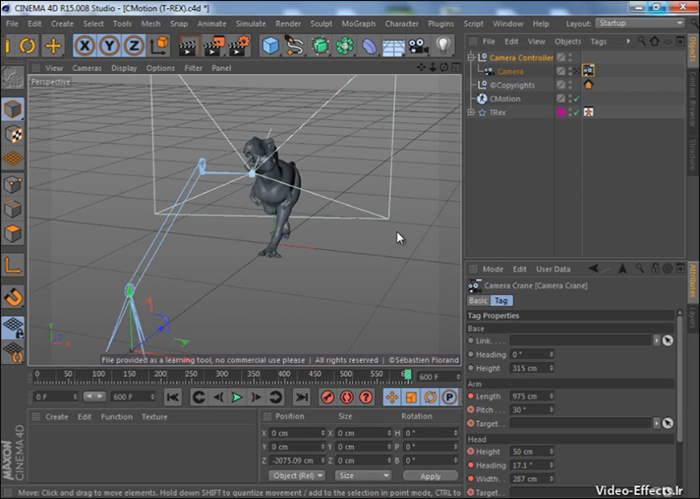Adjust Base Height stepper arrows
Viewport: 700px width, 499px height.
(551, 368)
